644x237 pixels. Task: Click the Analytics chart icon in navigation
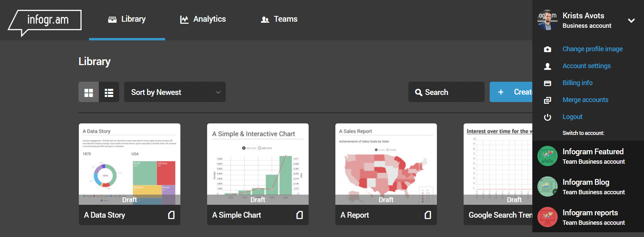point(184,20)
